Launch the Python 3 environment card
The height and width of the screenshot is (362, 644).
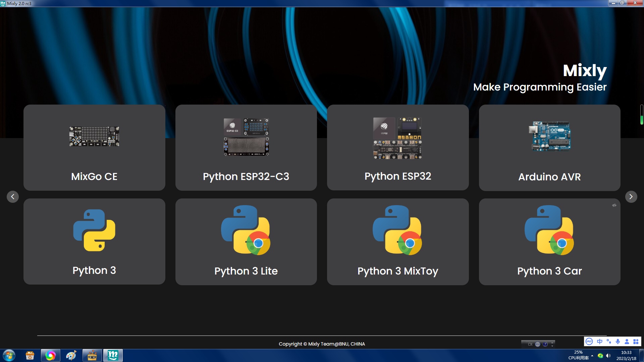point(94,242)
